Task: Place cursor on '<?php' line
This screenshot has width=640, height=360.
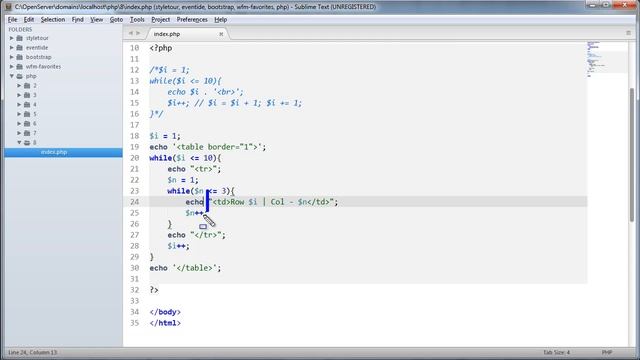Action: point(161,48)
